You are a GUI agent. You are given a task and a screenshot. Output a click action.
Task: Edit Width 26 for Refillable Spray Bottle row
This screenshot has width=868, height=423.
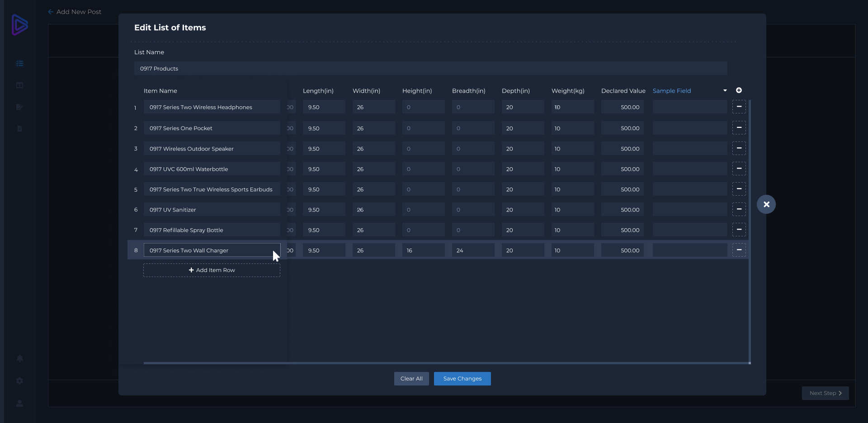pos(373,230)
